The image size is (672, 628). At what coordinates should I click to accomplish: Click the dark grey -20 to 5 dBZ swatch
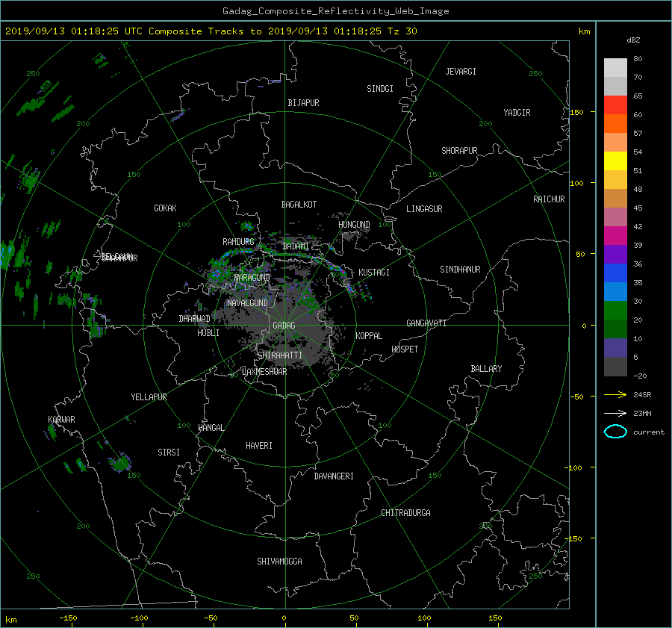pyautogui.click(x=615, y=367)
